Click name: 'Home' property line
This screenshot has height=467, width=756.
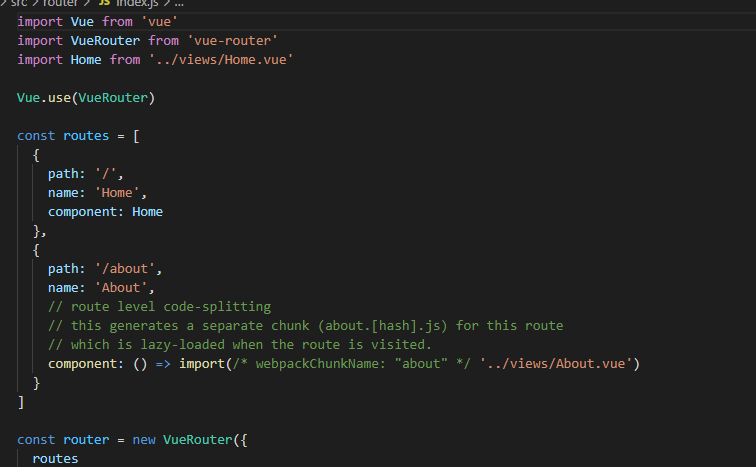coord(97,193)
